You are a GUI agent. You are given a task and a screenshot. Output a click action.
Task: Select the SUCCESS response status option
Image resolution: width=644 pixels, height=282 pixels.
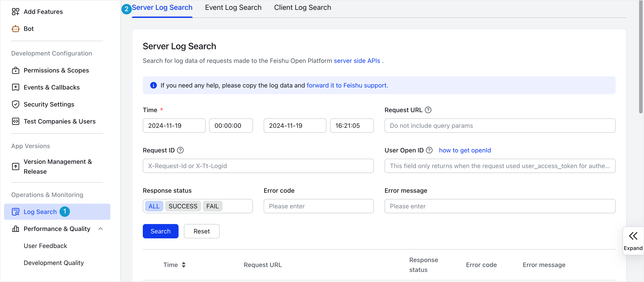coord(183,206)
